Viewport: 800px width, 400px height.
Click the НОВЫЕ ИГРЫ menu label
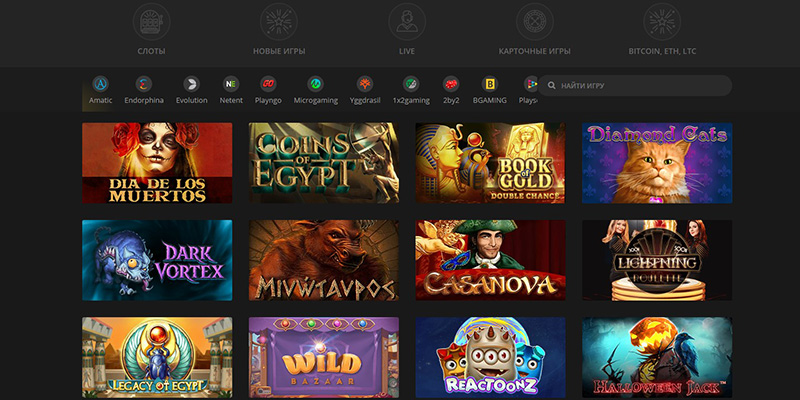click(279, 52)
